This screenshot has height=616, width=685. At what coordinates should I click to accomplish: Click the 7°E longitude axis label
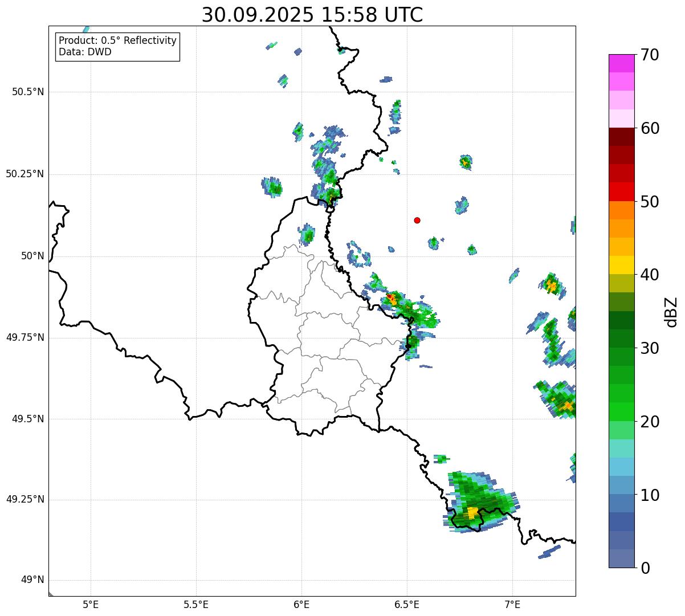(x=512, y=605)
